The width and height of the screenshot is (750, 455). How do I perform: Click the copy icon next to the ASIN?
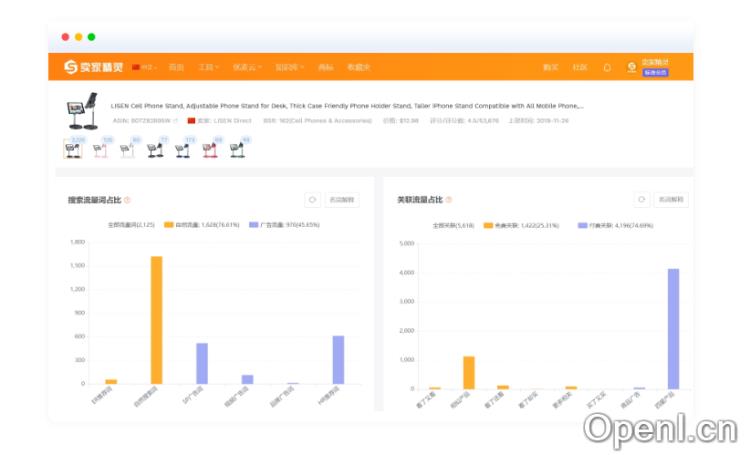176,120
